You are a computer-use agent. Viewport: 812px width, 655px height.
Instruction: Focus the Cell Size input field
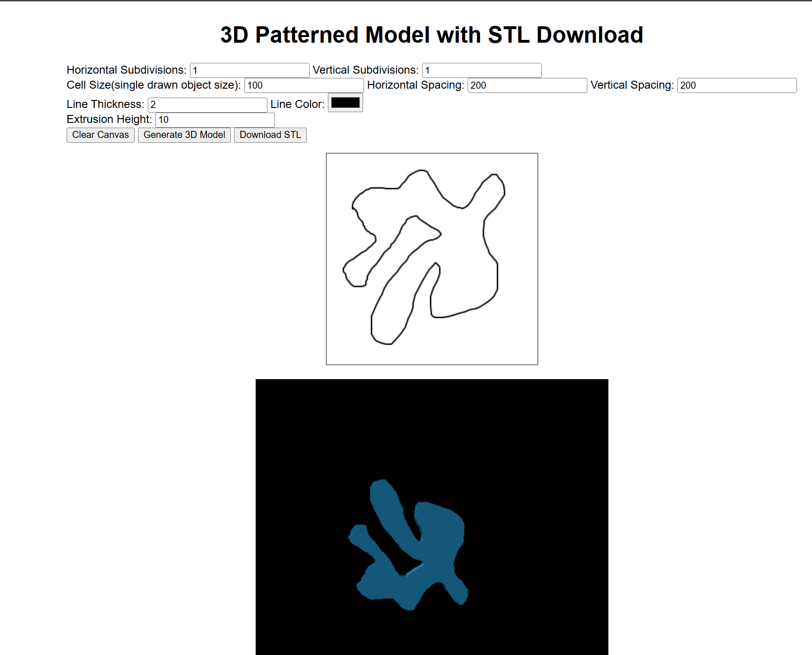point(304,85)
